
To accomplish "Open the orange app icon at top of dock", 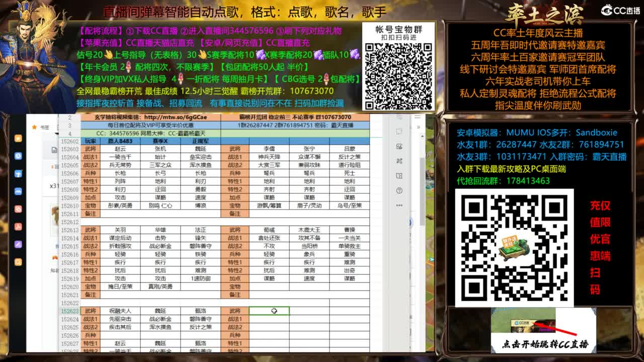I will pos(19,138).
